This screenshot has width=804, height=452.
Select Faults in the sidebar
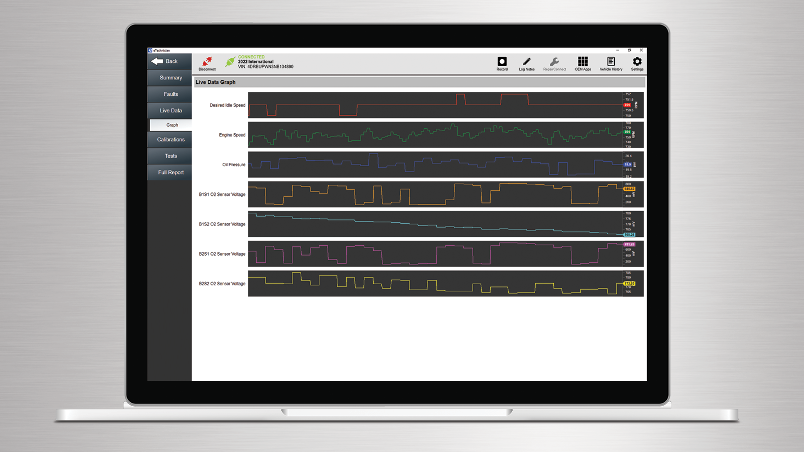click(169, 93)
